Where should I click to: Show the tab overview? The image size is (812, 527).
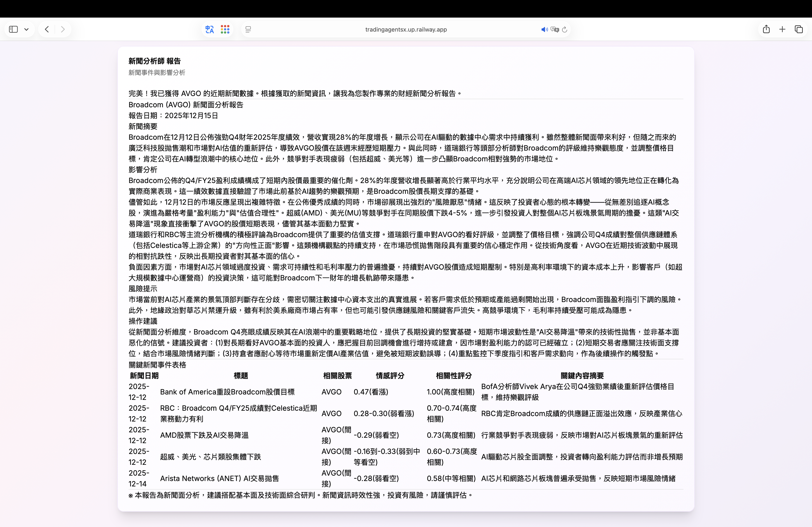(x=799, y=29)
